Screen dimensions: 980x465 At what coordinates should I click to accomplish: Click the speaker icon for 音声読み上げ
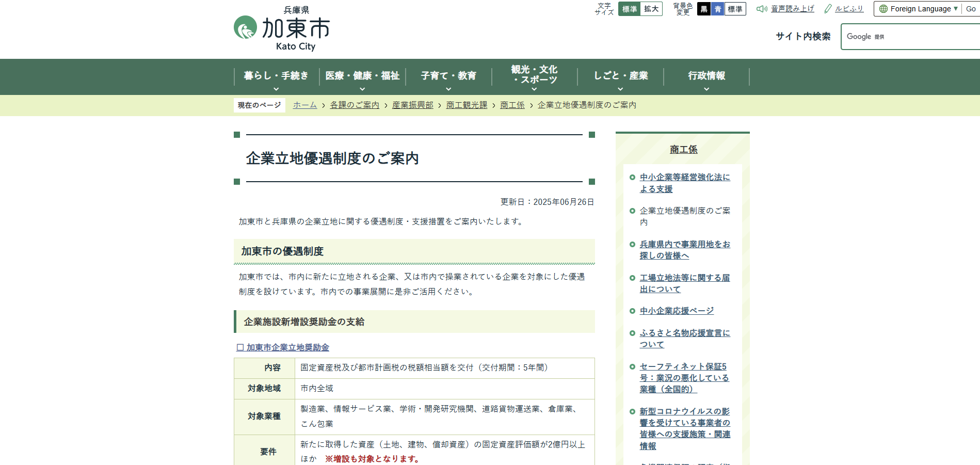pyautogui.click(x=762, y=9)
